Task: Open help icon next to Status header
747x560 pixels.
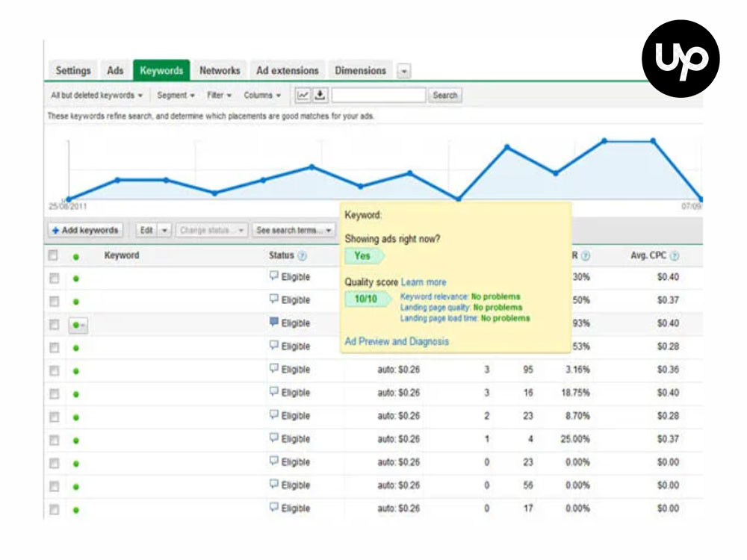Action: (x=302, y=256)
